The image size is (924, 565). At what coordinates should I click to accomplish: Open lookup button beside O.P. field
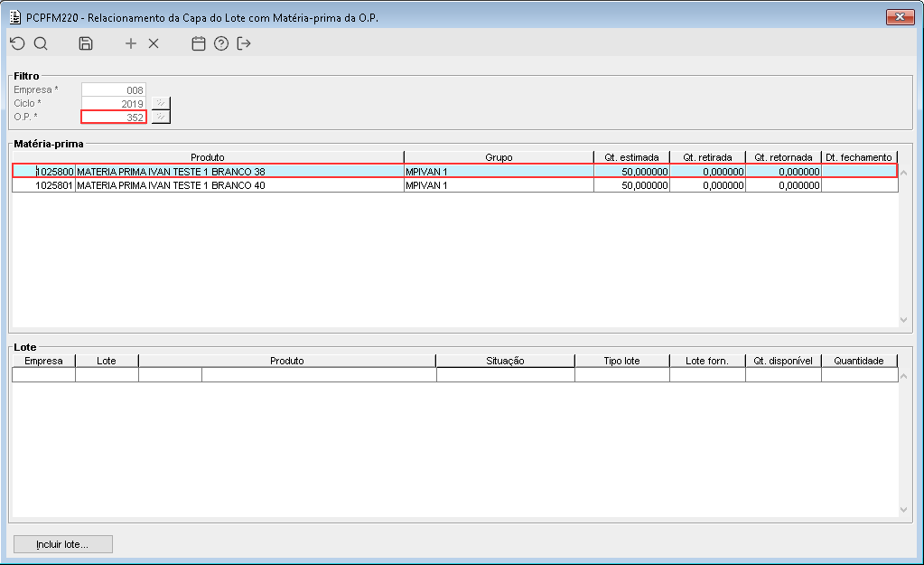point(161,117)
